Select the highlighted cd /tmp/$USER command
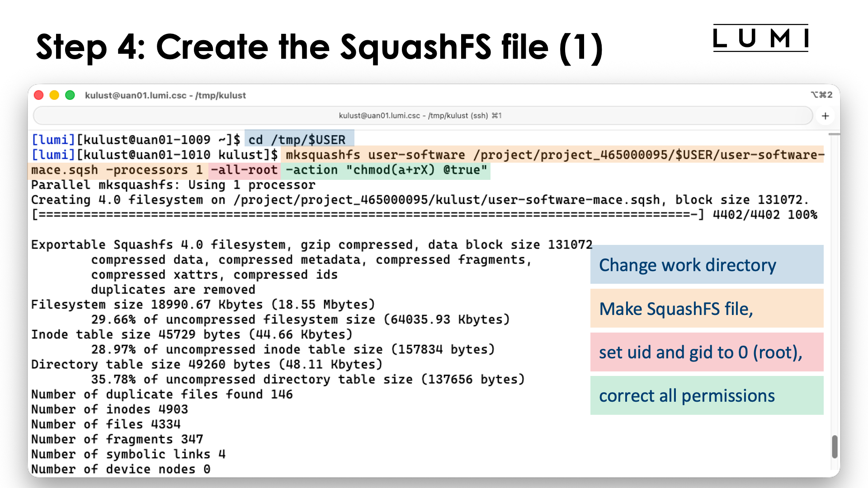The width and height of the screenshot is (868, 488). 299,140
